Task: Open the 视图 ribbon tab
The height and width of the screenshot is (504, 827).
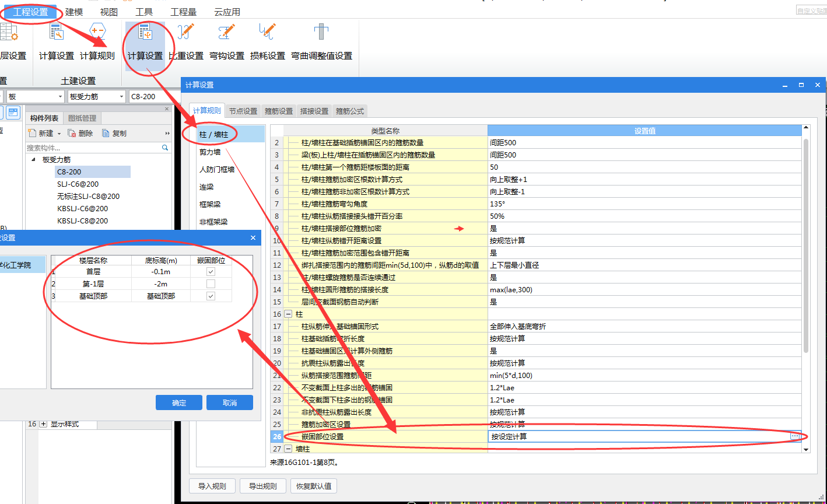Action: pyautogui.click(x=109, y=12)
